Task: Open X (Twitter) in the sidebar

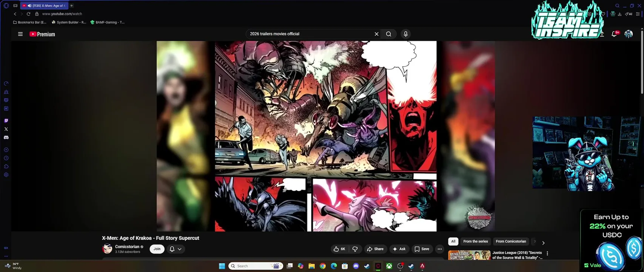Action: 6,129
